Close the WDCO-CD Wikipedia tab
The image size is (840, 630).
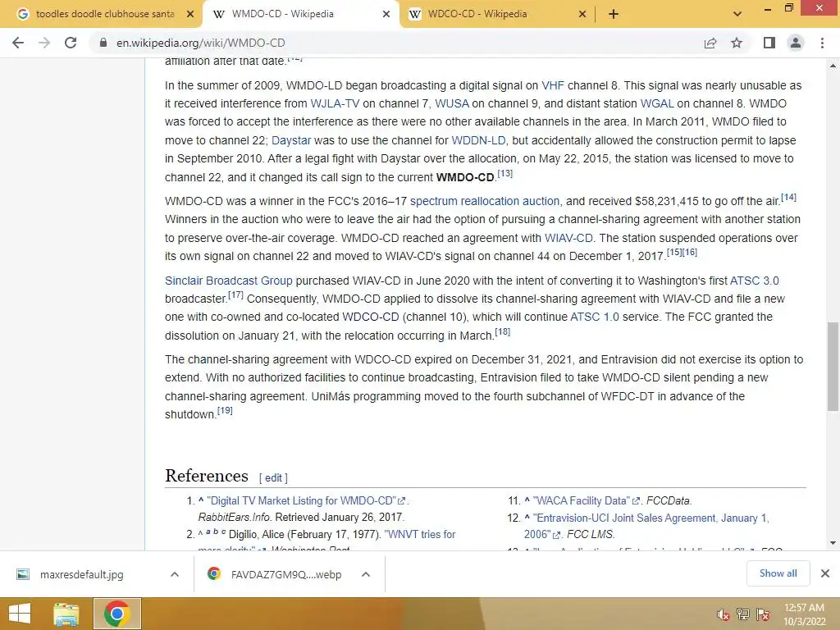582,14
